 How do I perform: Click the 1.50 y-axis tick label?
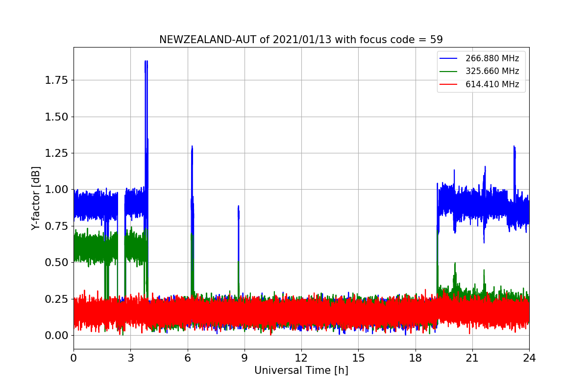[x=56, y=117]
